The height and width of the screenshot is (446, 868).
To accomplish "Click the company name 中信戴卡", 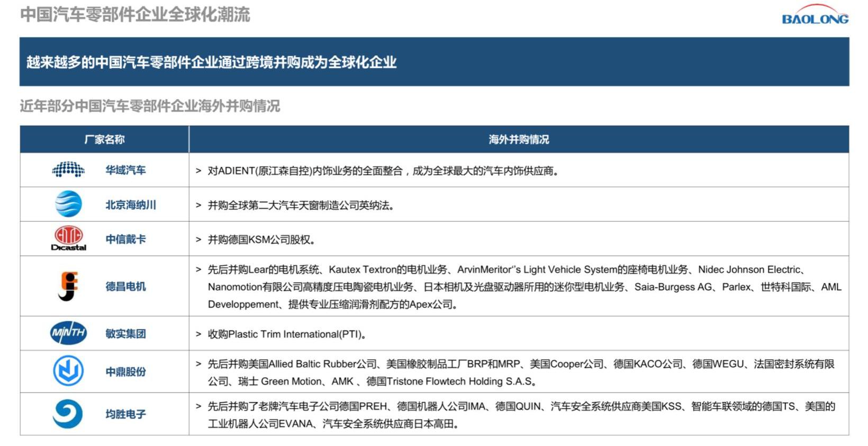I will 125,239.
